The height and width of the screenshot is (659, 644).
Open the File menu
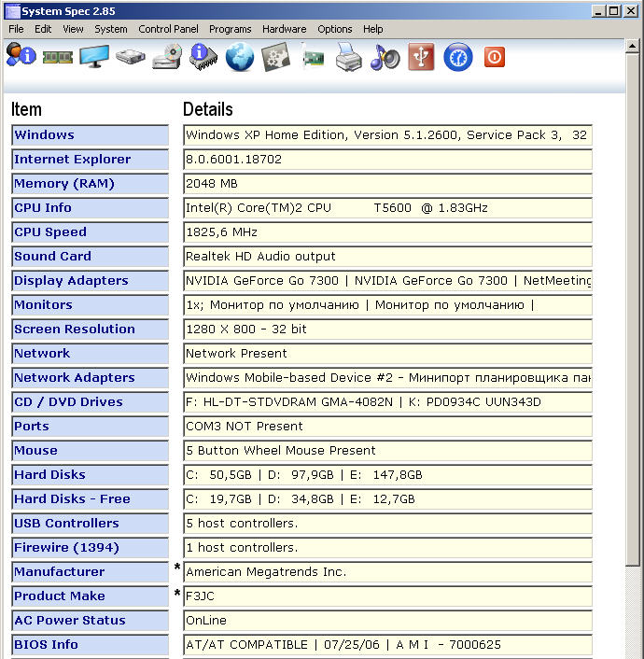16,29
